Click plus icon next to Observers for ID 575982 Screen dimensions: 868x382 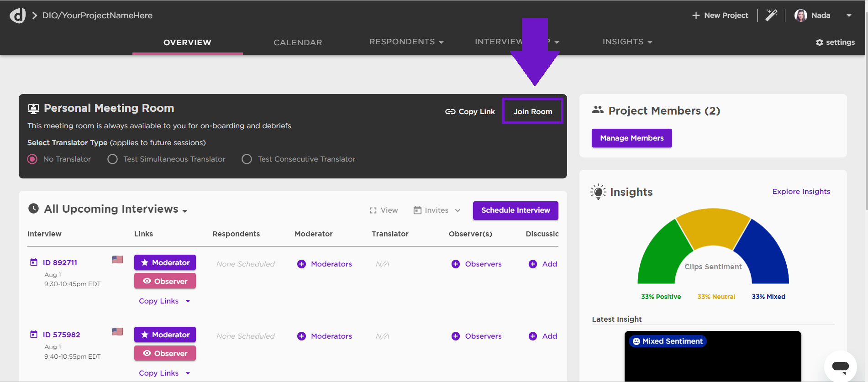[x=456, y=336]
